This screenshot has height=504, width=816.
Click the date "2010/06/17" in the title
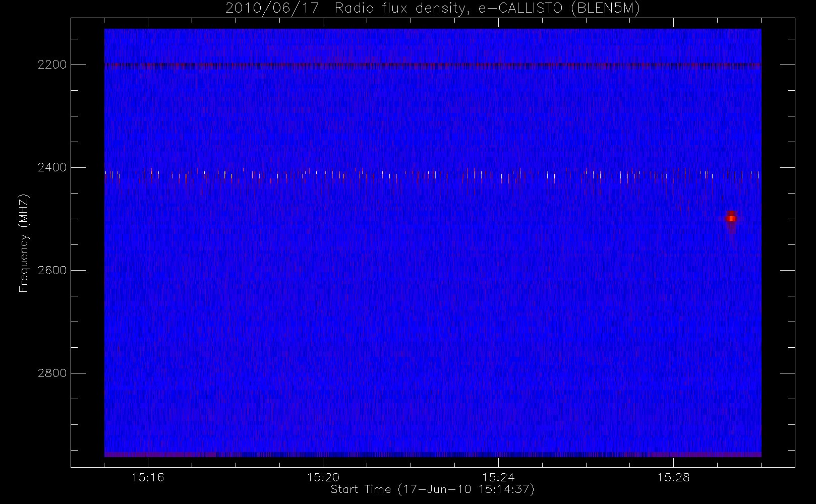(272, 9)
